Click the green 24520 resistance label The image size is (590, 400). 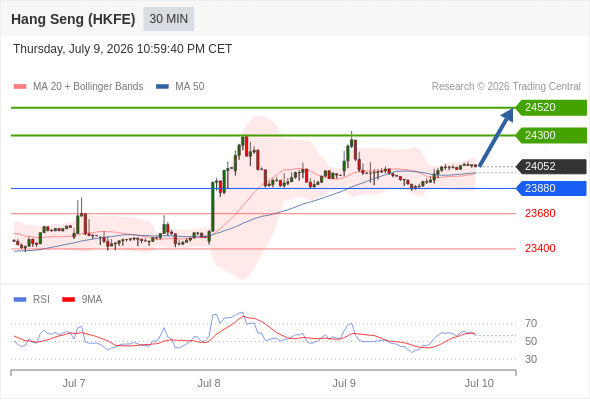tap(551, 108)
